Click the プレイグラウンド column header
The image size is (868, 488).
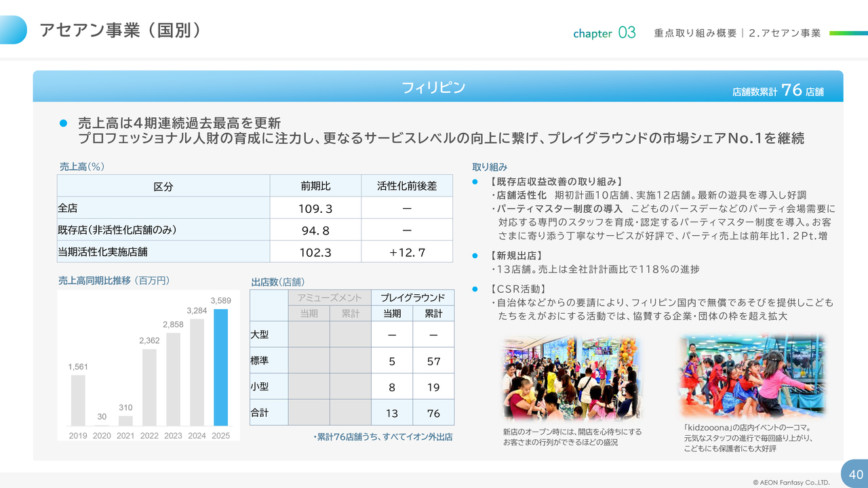pyautogui.click(x=412, y=298)
